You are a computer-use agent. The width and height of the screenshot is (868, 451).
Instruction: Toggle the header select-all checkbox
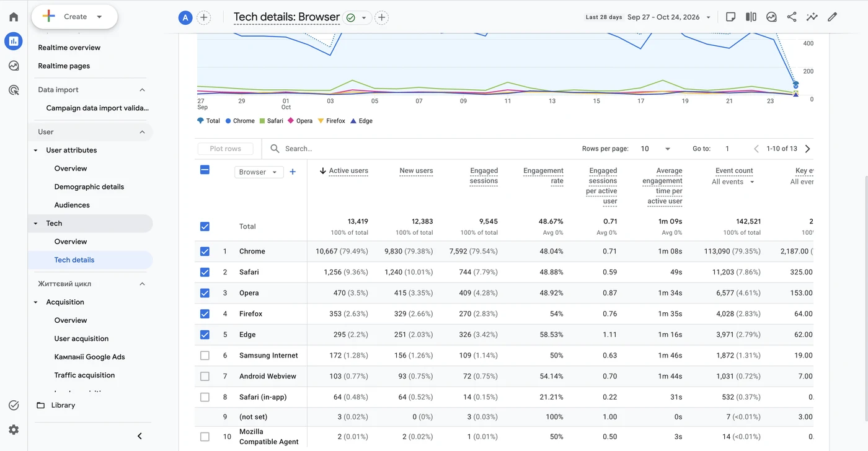click(205, 170)
